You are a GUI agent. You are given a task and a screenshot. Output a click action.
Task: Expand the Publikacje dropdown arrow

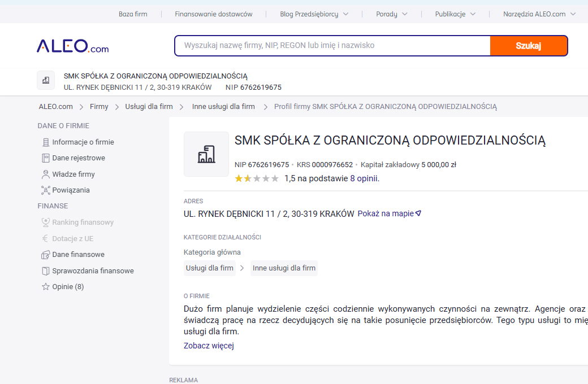[473, 14]
